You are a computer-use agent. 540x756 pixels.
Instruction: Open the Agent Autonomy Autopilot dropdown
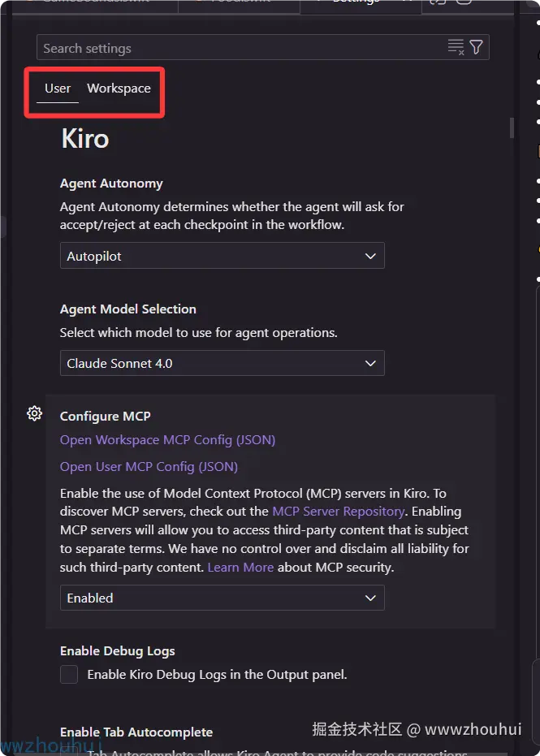[222, 256]
